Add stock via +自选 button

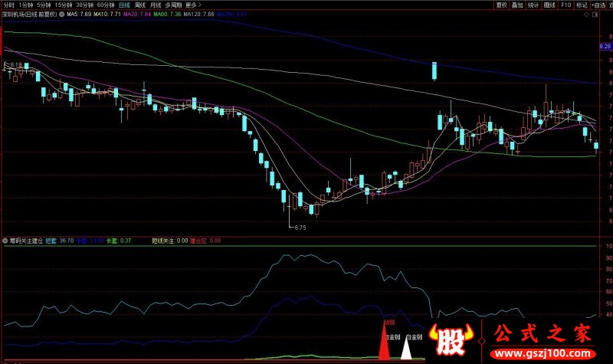click(x=599, y=5)
